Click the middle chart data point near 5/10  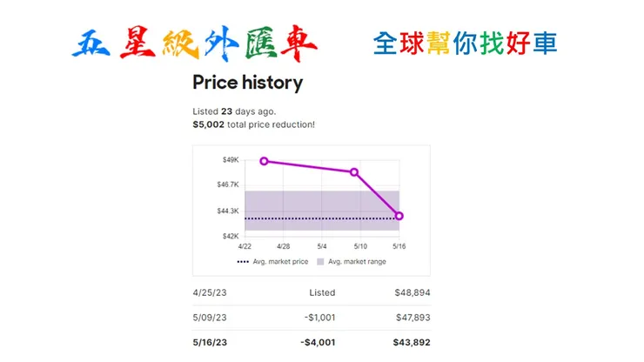click(x=354, y=172)
